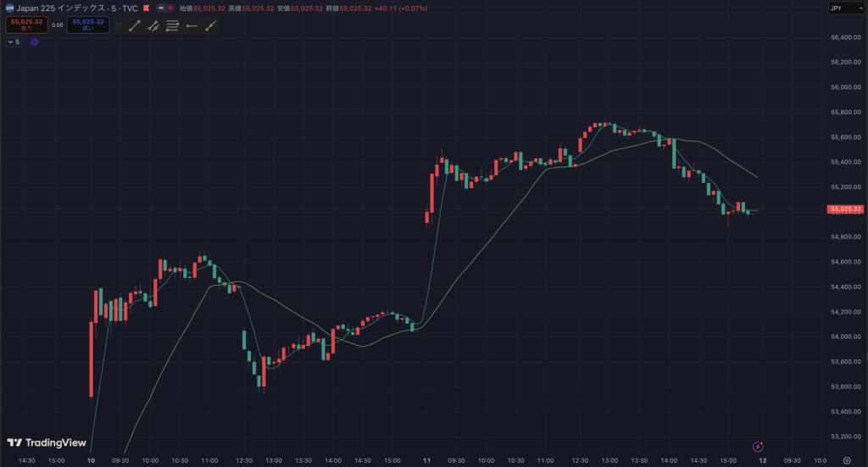The image size is (868, 467).
Task: Open the lightning bolt event marker
Action: (x=759, y=446)
